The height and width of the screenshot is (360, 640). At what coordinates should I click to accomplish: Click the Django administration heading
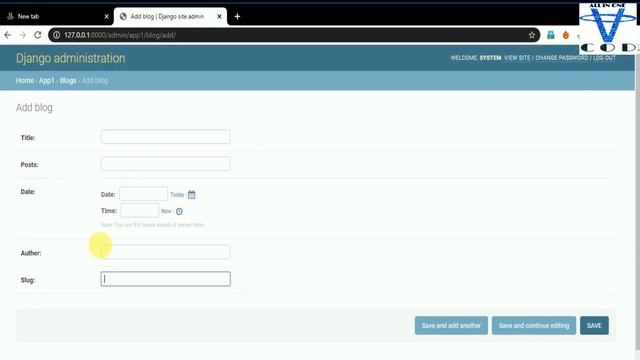click(x=71, y=58)
